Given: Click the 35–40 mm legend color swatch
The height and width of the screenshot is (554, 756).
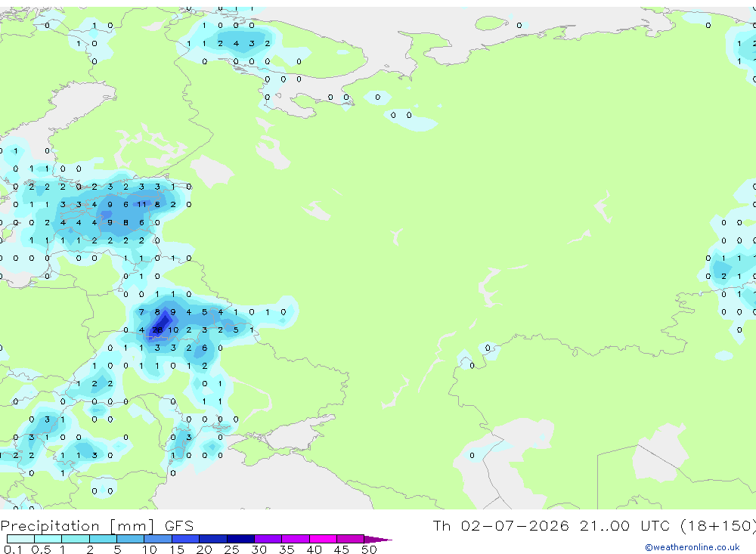Looking at the screenshot, I should point(296,539).
